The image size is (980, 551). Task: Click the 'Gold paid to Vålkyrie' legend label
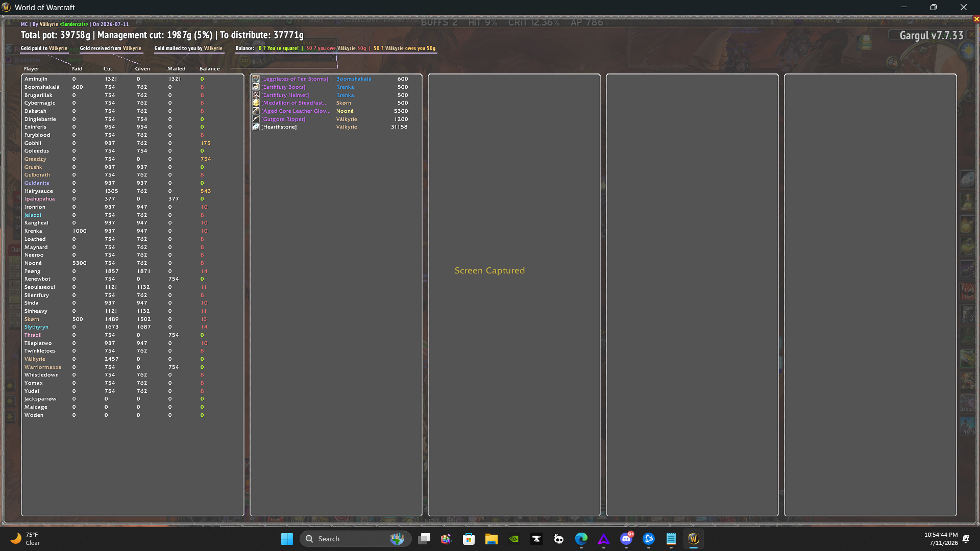[44, 48]
